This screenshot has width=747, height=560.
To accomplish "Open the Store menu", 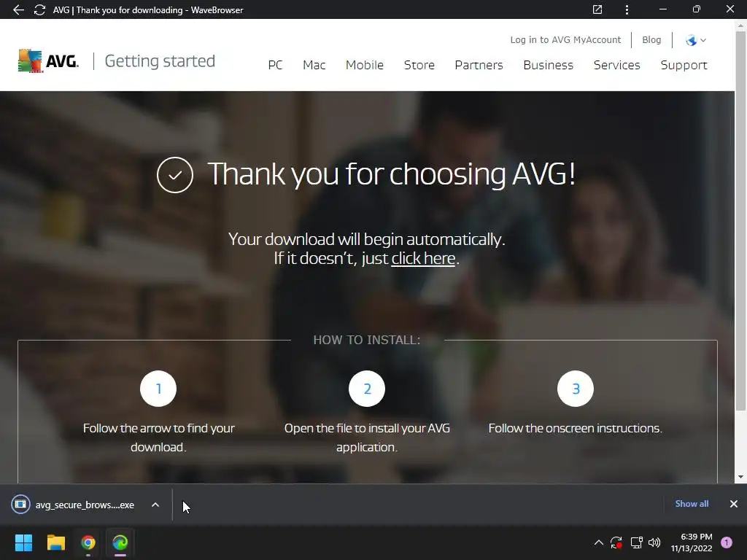I will pyautogui.click(x=419, y=65).
